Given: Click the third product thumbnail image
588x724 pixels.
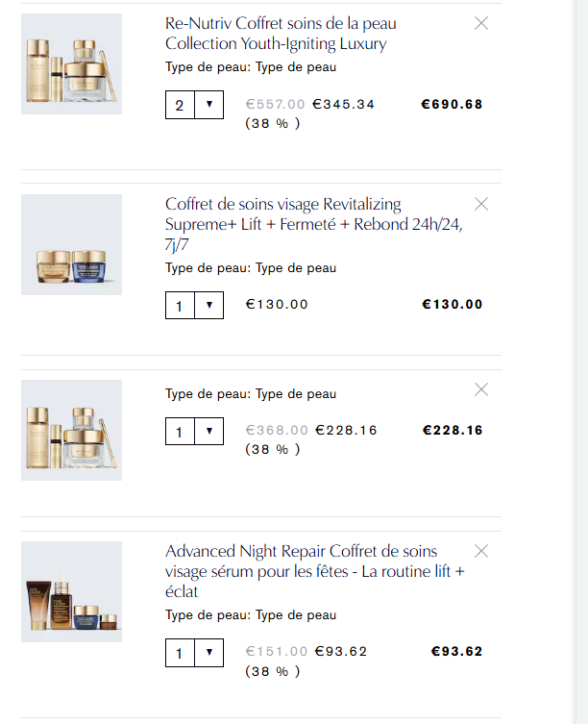Looking at the screenshot, I should coord(72,430).
